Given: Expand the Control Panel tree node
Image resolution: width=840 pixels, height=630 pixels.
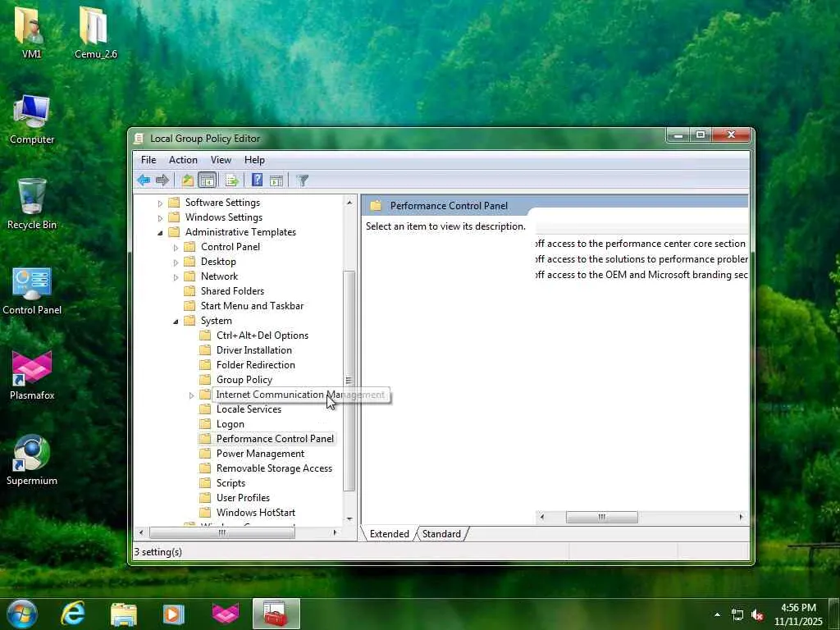Looking at the screenshot, I should click(176, 248).
